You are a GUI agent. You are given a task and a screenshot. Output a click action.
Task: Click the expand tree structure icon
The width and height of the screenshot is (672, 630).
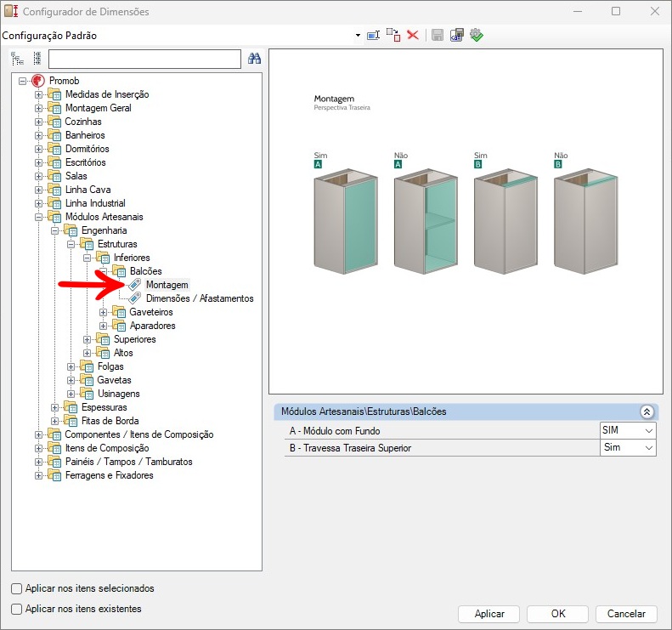[18, 59]
